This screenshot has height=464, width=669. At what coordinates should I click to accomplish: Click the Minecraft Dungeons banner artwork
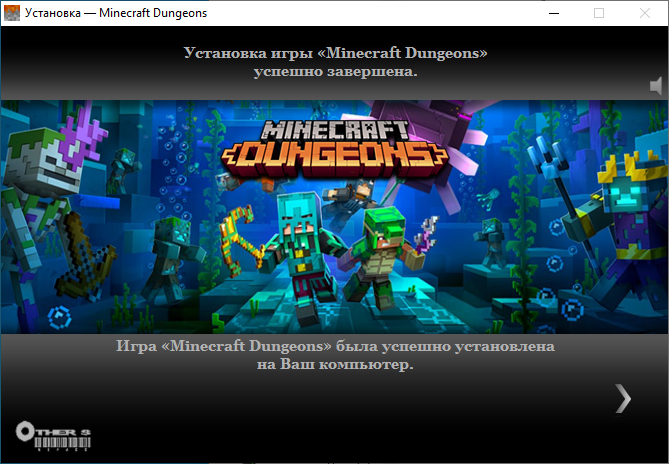click(334, 217)
